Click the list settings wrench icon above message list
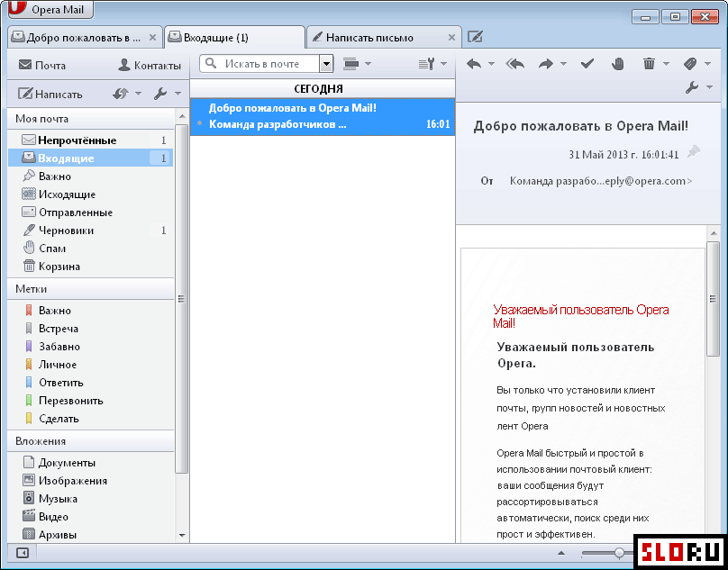The height and width of the screenshot is (570, 728). [x=426, y=64]
